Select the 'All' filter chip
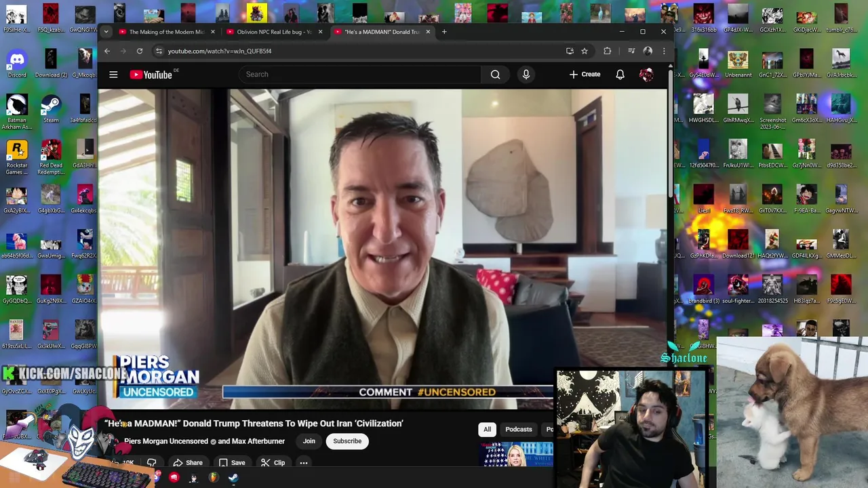The width and height of the screenshot is (868, 488). 487,429
